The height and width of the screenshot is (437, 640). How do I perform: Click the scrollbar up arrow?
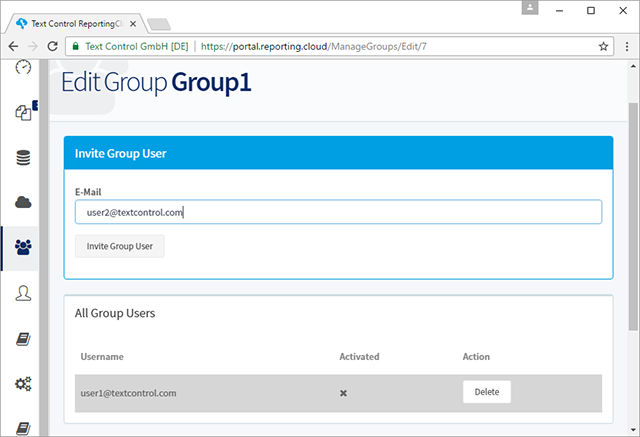[633, 66]
